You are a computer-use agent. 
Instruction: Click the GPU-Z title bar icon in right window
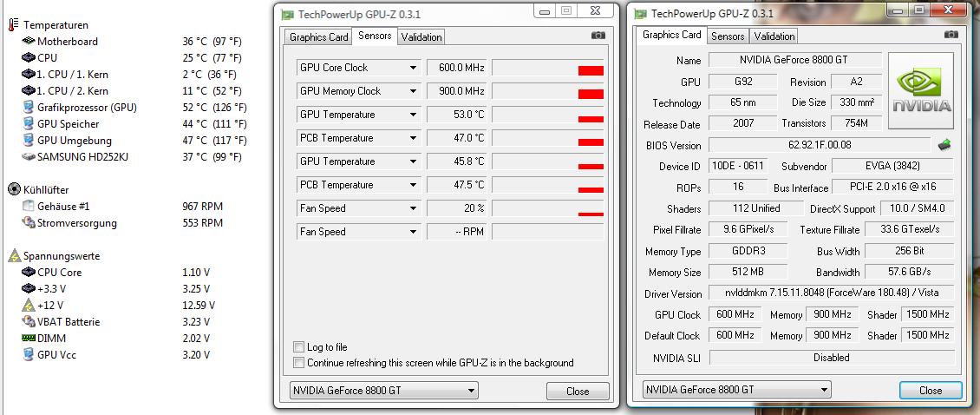point(640,13)
